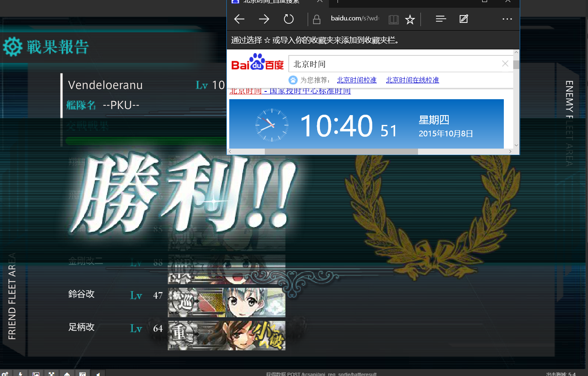The image size is (588, 376).
Task: Make a web note with pen icon
Action: 464,19
